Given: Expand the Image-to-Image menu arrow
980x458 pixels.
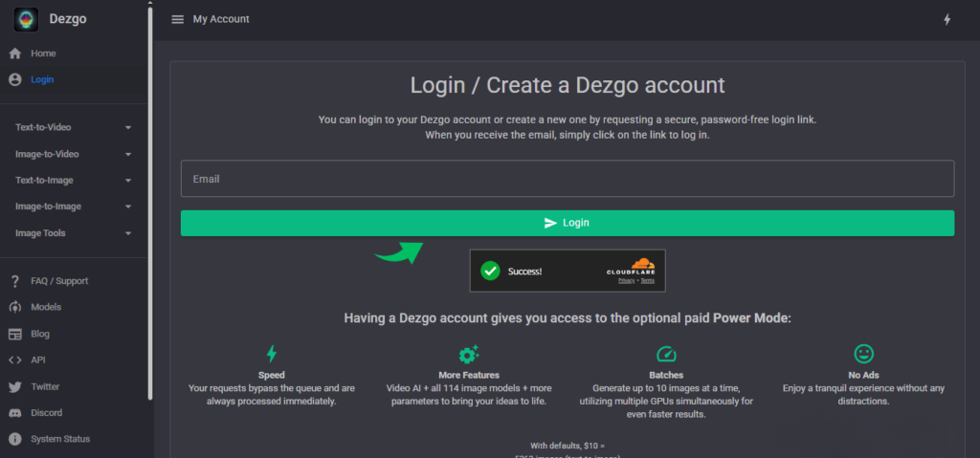Looking at the screenshot, I should (128, 207).
